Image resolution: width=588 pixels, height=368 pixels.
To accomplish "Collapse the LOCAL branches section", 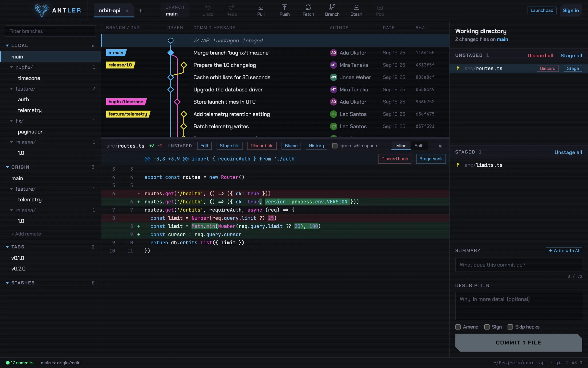I will tap(7, 46).
